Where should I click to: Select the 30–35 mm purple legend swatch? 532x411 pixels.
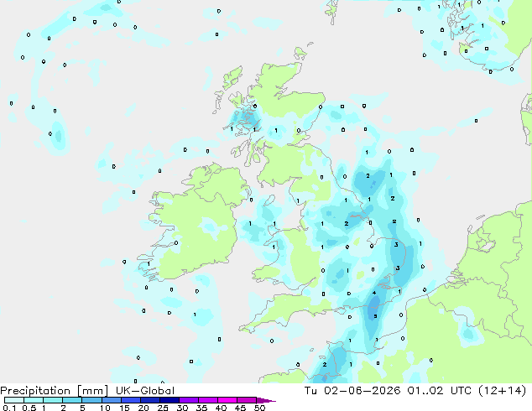click(x=189, y=400)
